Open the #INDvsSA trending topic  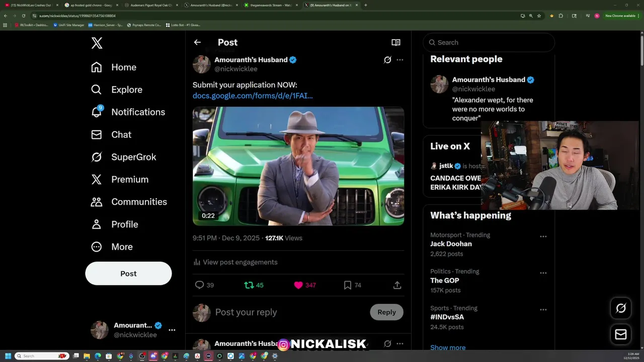click(447, 317)
